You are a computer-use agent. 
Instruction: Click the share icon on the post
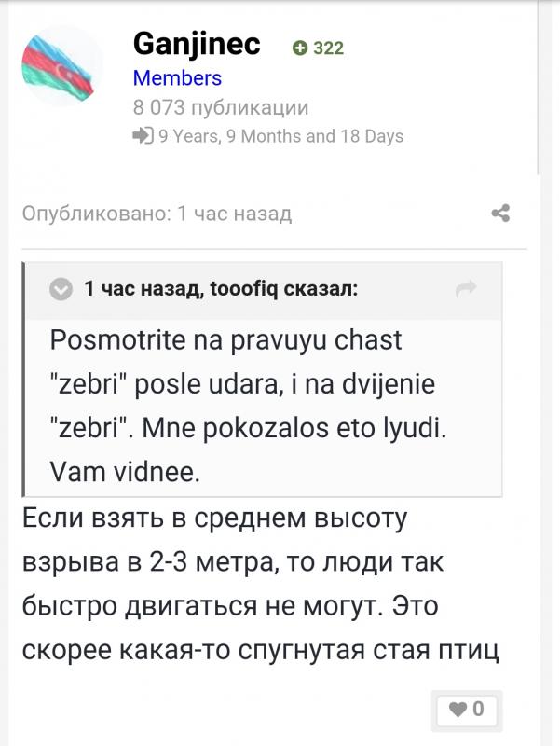point(500,214)
